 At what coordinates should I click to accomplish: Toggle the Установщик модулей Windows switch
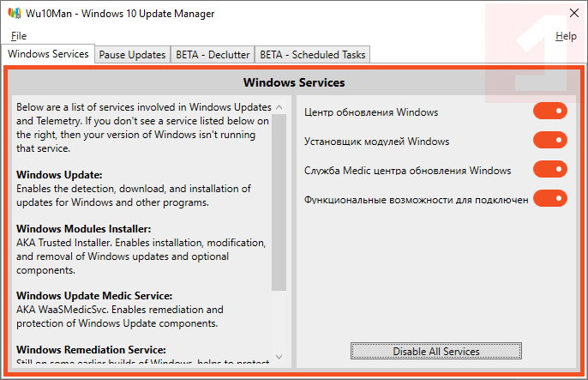point(549,140)
